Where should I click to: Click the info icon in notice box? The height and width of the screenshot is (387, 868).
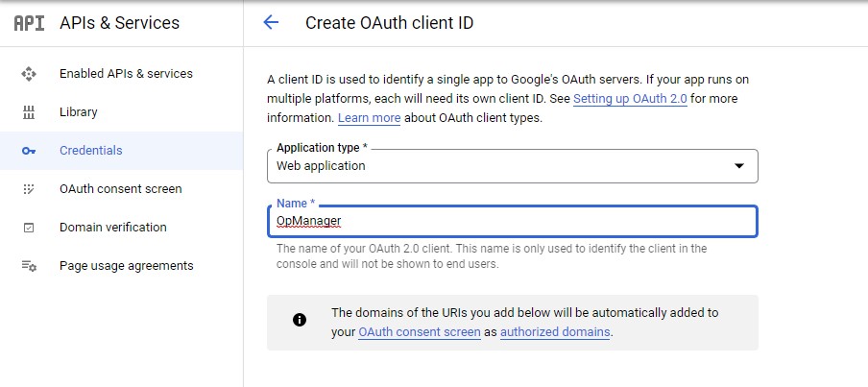coord(300,321)
